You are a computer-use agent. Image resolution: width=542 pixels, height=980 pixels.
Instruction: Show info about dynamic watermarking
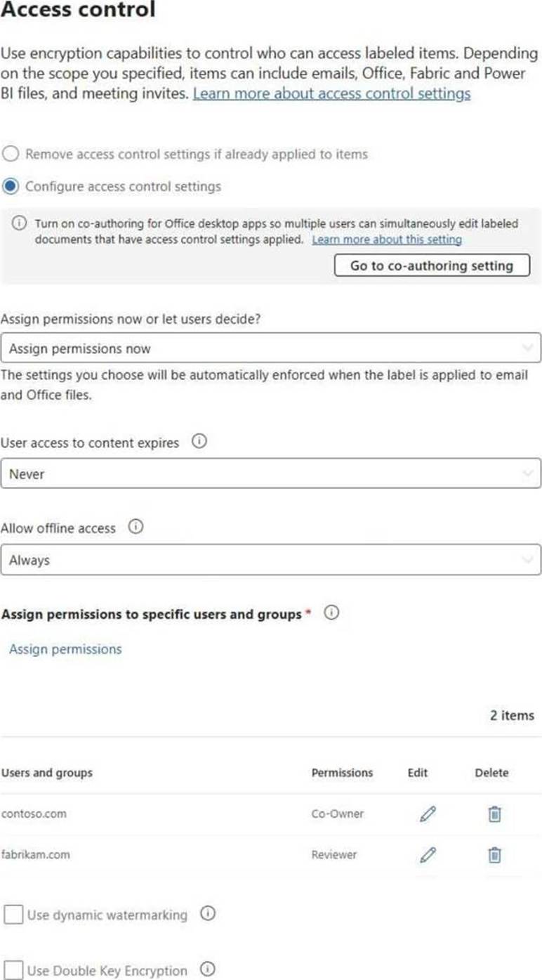coord(208,914)
